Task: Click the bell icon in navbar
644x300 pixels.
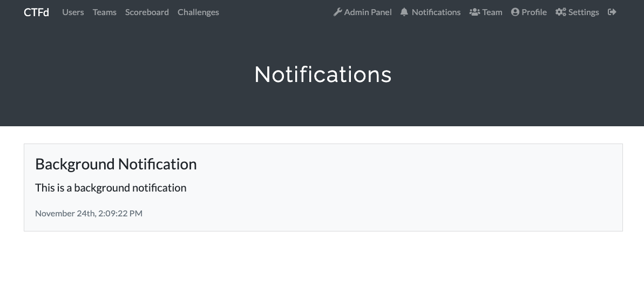Action: tap(404, 12)
